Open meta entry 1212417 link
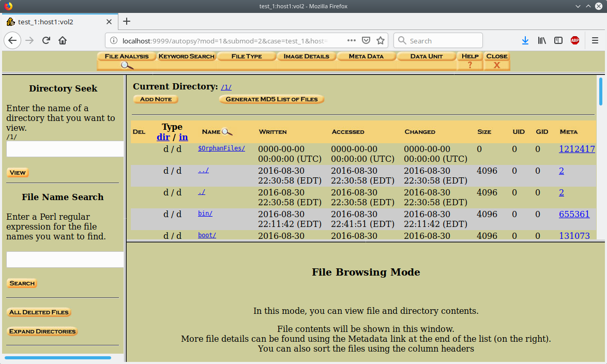This screenshot has width=607, height=364. pos(576,149)
